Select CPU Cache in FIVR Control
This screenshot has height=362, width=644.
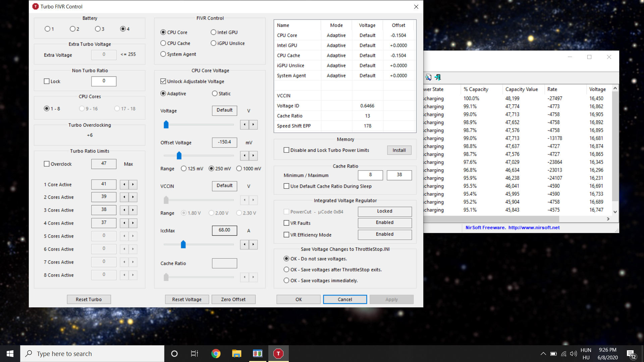click(x=175, y=43)
